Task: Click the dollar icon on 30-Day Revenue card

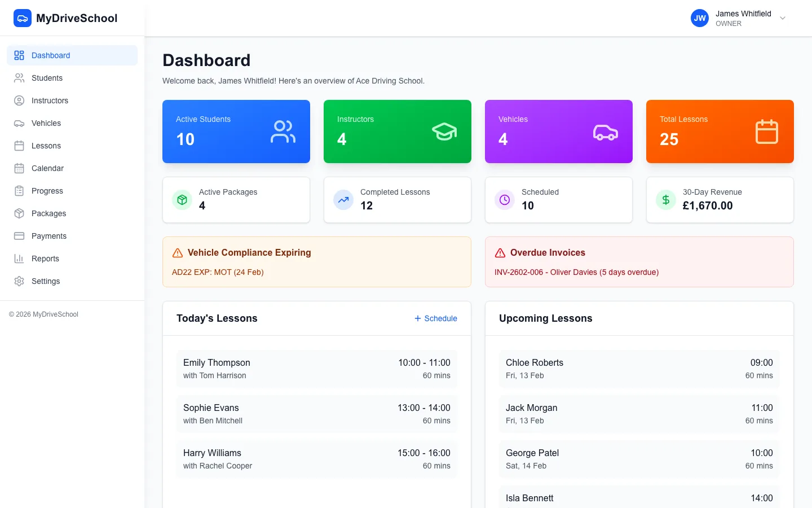Action: point(665,200)
